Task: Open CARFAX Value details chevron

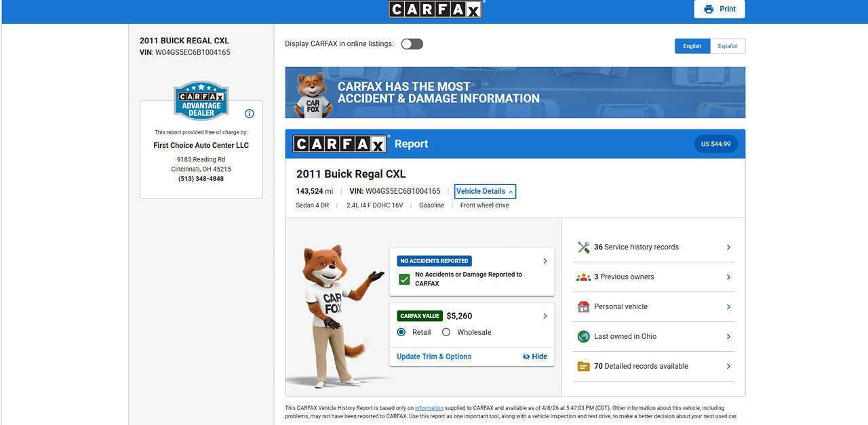Action: point(545,316)
